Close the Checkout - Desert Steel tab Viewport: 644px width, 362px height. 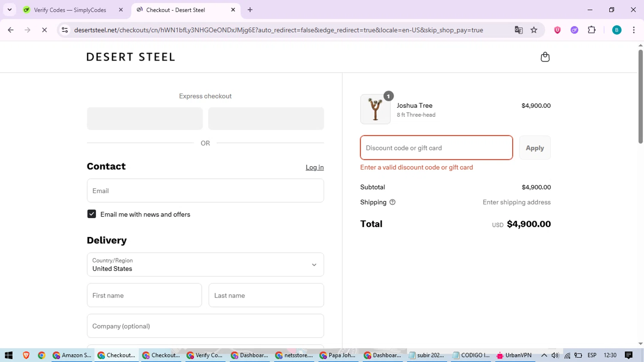pyautogui.click(x=233, y=10)
